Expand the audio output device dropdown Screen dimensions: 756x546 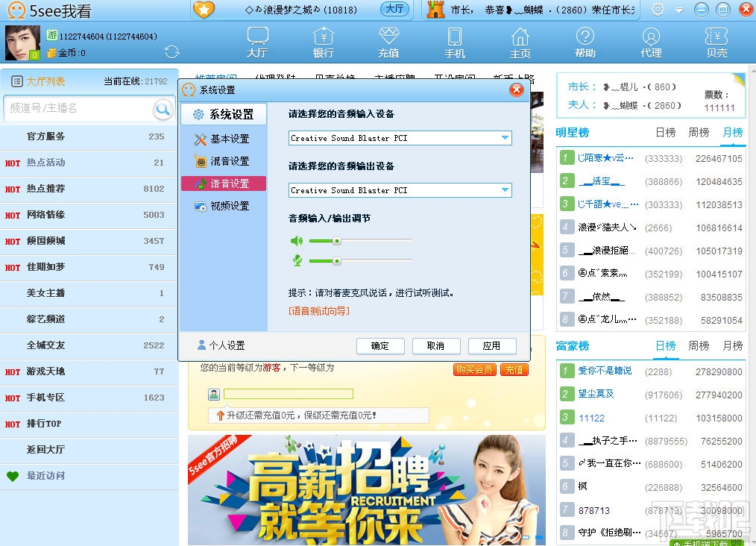pyautogui.click(x=505, y=190)
